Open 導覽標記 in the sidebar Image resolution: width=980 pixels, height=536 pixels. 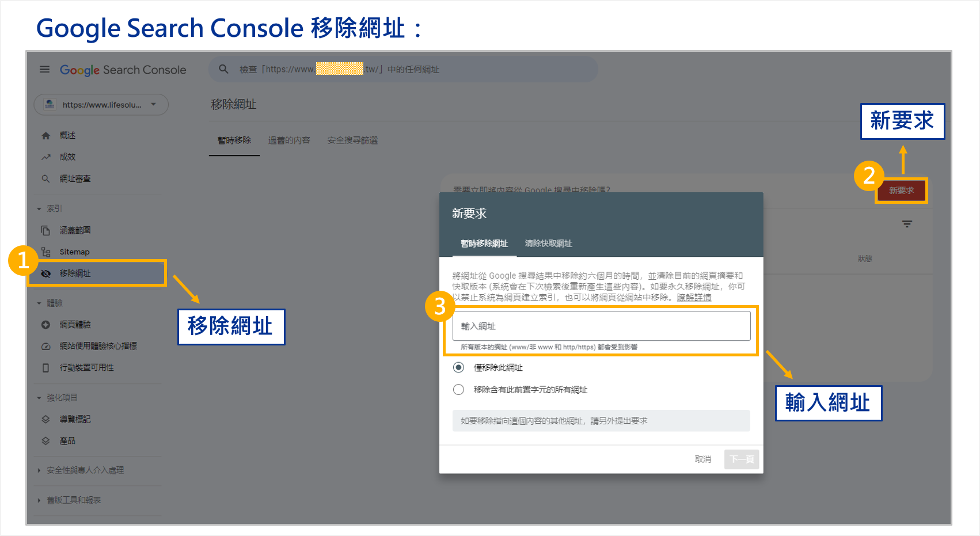click(75, 419)
